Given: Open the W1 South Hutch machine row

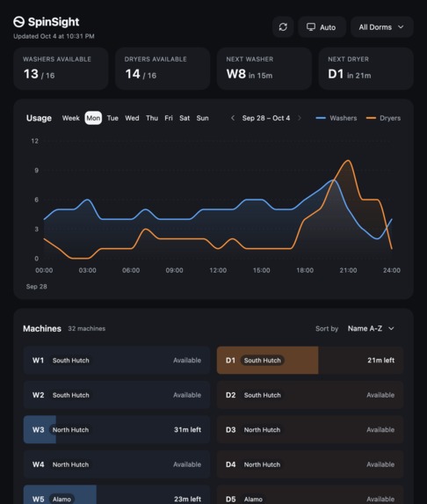Looking at the screenshot, I should pyautogui.click(x=117, y=361).
